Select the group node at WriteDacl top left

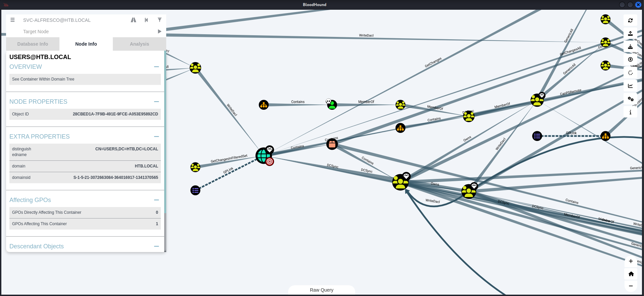click(x=195, y=68)
